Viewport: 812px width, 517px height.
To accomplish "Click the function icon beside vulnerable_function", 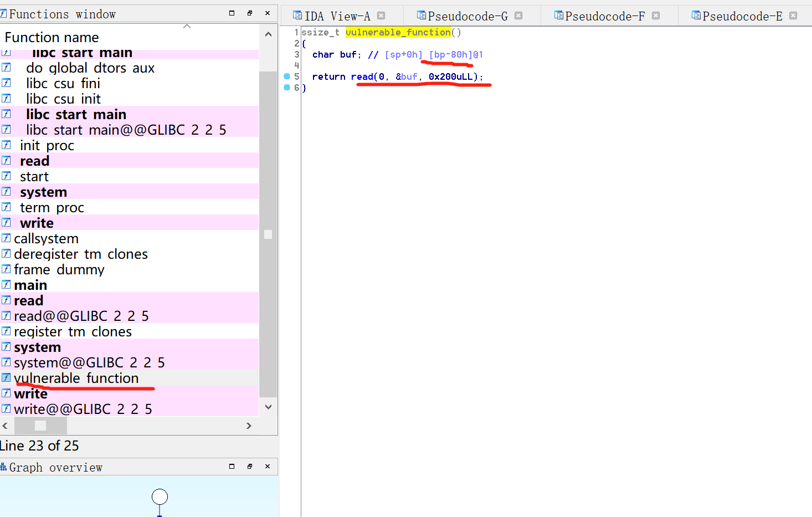I will (7, 378).
